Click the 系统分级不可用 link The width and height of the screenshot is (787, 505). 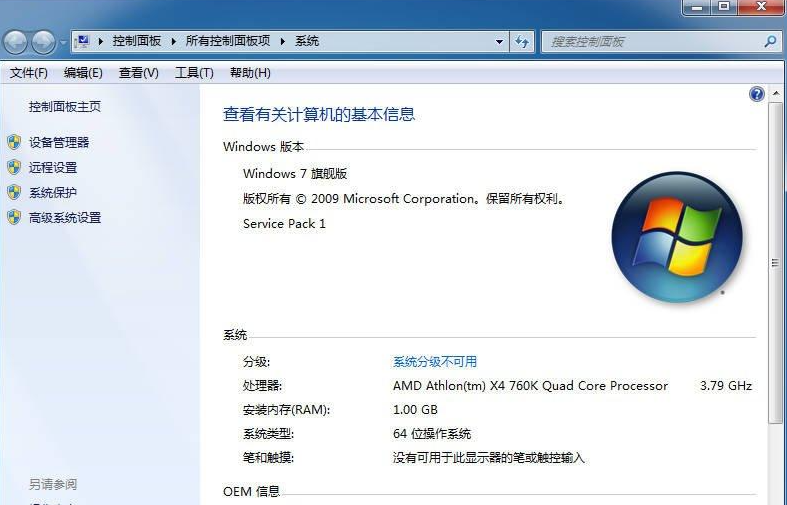click(x=435, y=361)
